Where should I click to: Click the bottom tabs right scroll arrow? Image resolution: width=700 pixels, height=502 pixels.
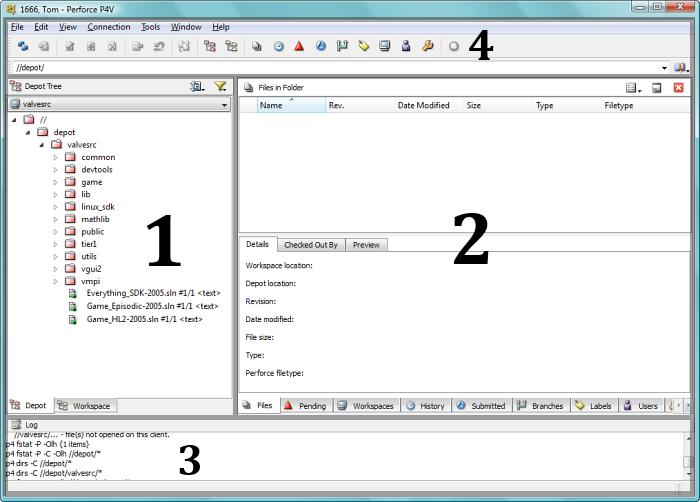688,406
